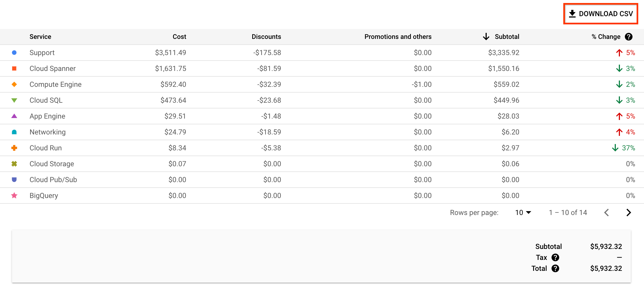Click the -$5.38 discount value
Screen dimensions: 644x287
click(271, 148)
